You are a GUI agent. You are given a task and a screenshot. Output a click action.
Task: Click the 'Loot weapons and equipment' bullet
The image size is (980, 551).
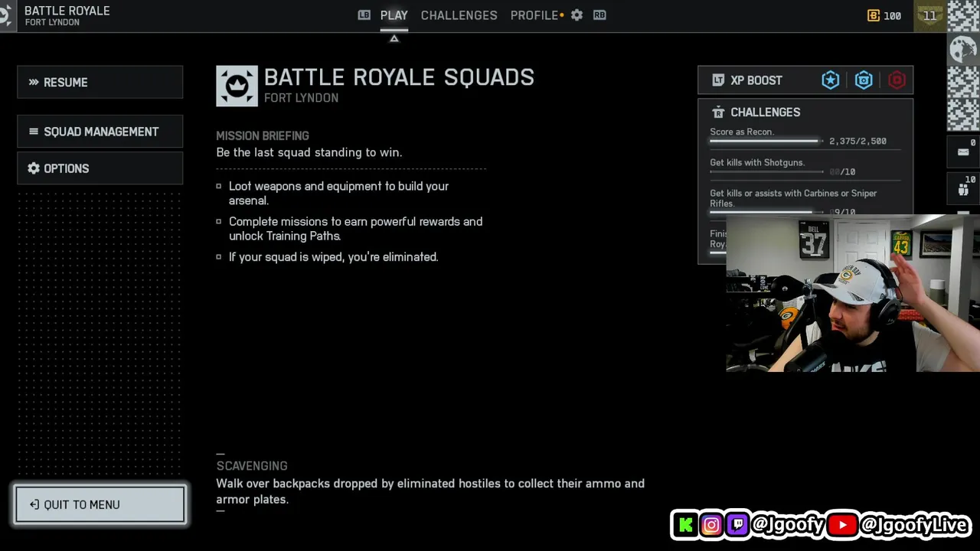338,193
